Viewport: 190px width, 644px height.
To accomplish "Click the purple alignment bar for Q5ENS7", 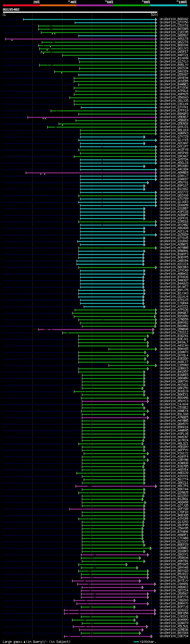I will coord(92,117).
